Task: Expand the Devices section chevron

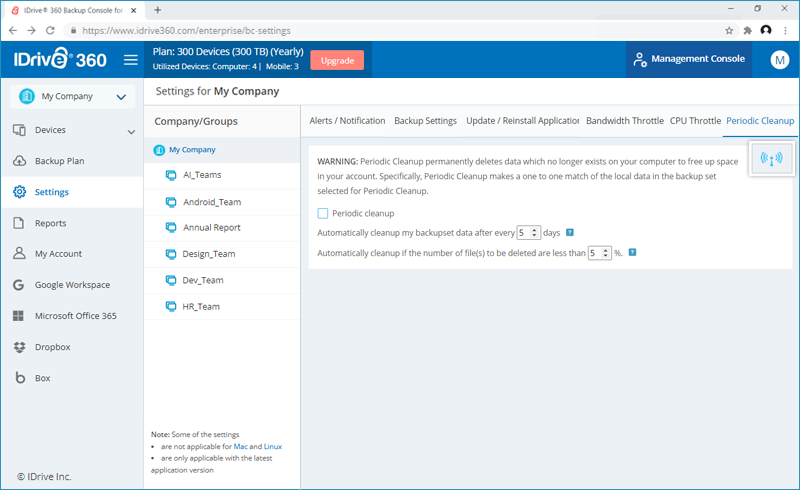Action: (131, 131)
